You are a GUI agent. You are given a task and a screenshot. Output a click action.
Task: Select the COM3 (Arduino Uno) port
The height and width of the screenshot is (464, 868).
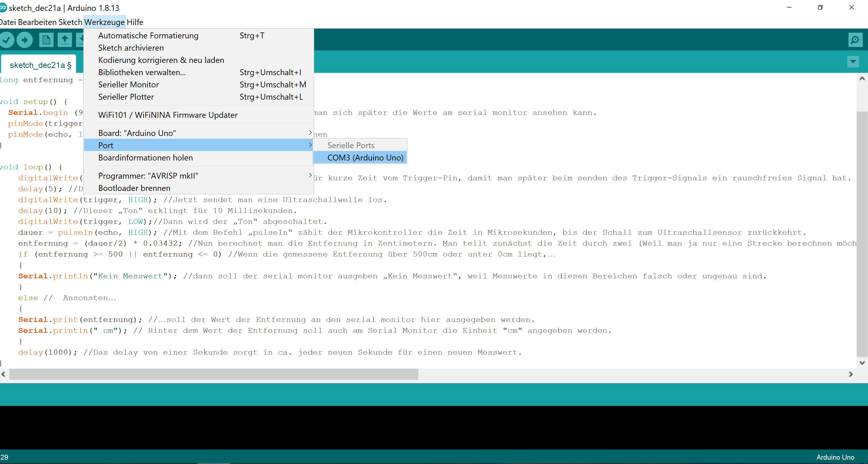[365, 158]
